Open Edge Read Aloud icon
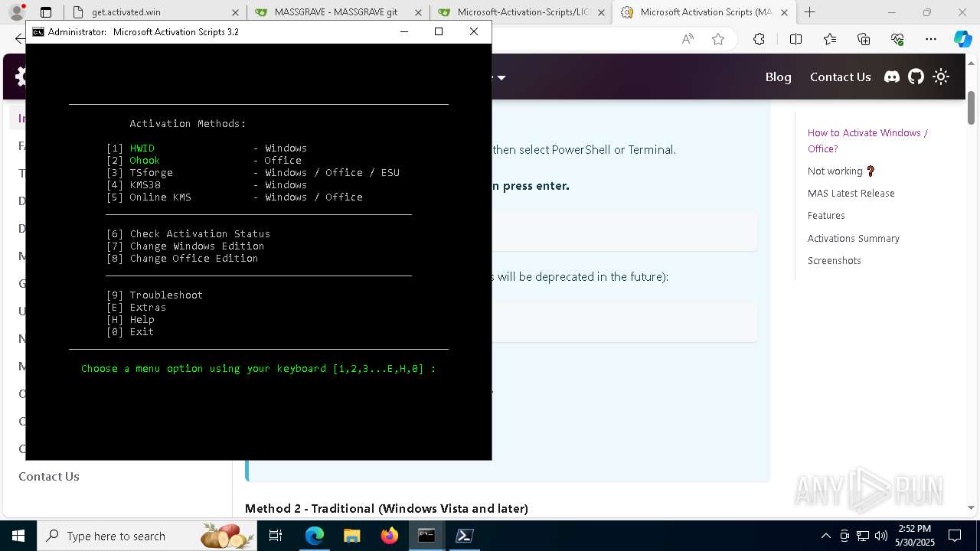The image size is (980, 551). 688,39
